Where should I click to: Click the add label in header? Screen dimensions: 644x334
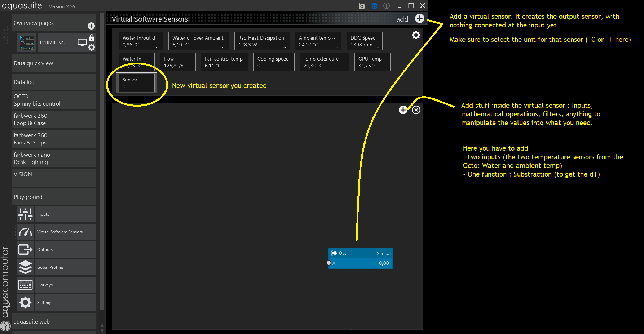402,19
